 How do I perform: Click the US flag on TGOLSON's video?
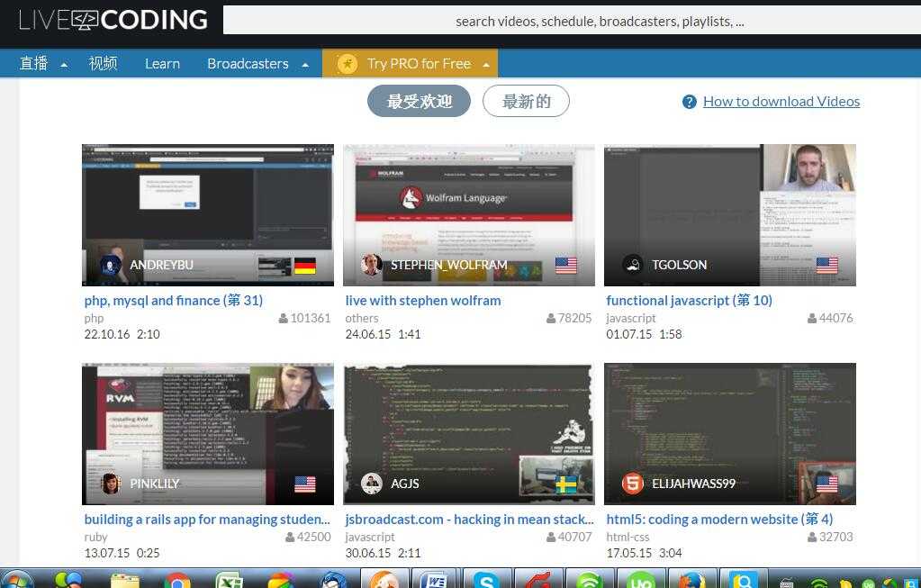[x=827, y=266]
